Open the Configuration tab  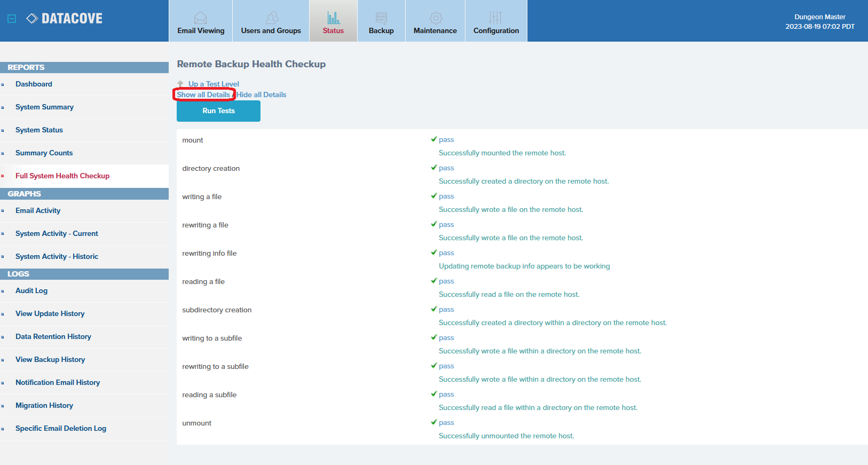(496, 21)
